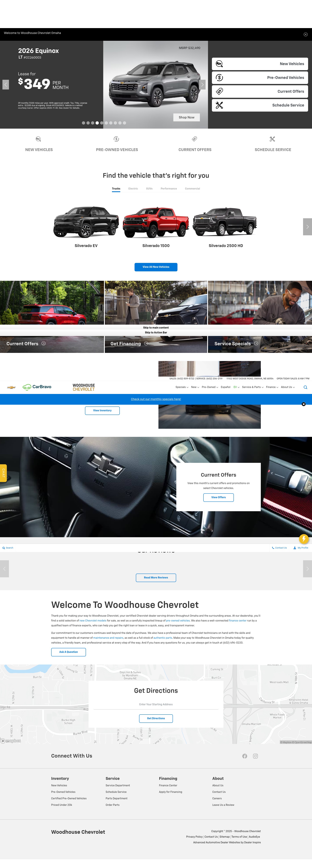Click the Woodhouse Chevrolet header logo
312x868 pixels.
[84, 387]
